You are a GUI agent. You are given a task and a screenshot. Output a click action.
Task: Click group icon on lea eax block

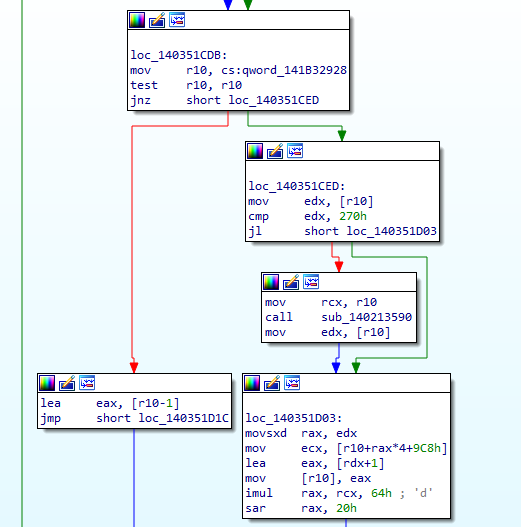87,383
